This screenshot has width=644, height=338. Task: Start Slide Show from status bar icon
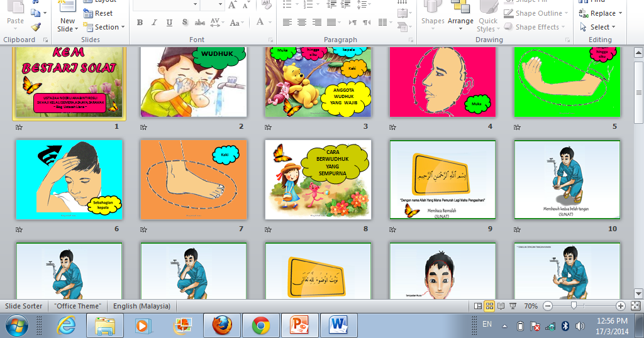tap(513, 306)
